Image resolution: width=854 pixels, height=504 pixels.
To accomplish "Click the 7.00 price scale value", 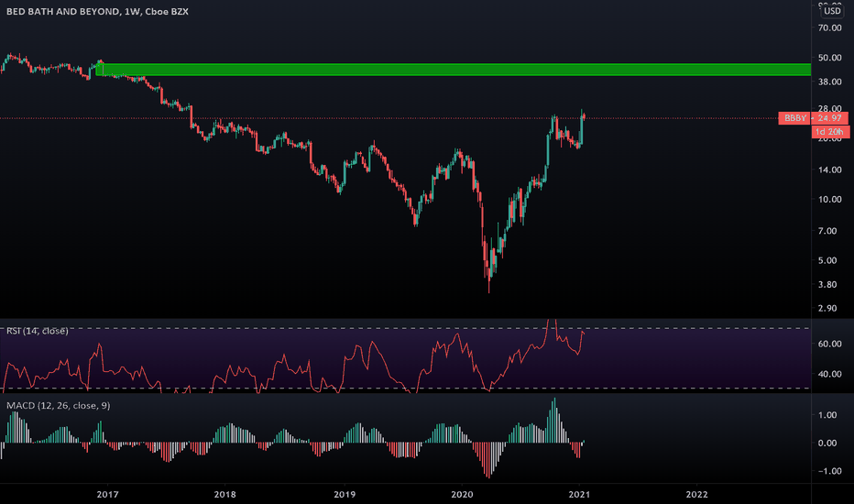I will click(x=829, y=231).
